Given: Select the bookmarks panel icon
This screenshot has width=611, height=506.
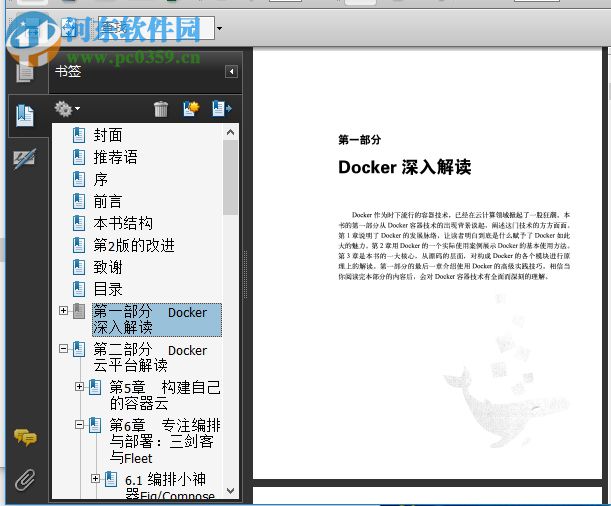Looking at the screenshot, I should (25, 115).
